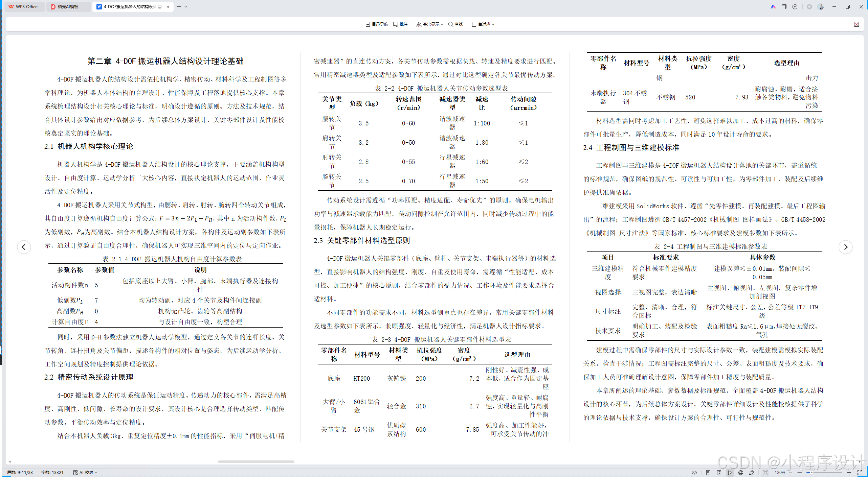Screen dimensions: 868x477
Task: Click the zoom in plus button
Action: (x=849, y=472)
